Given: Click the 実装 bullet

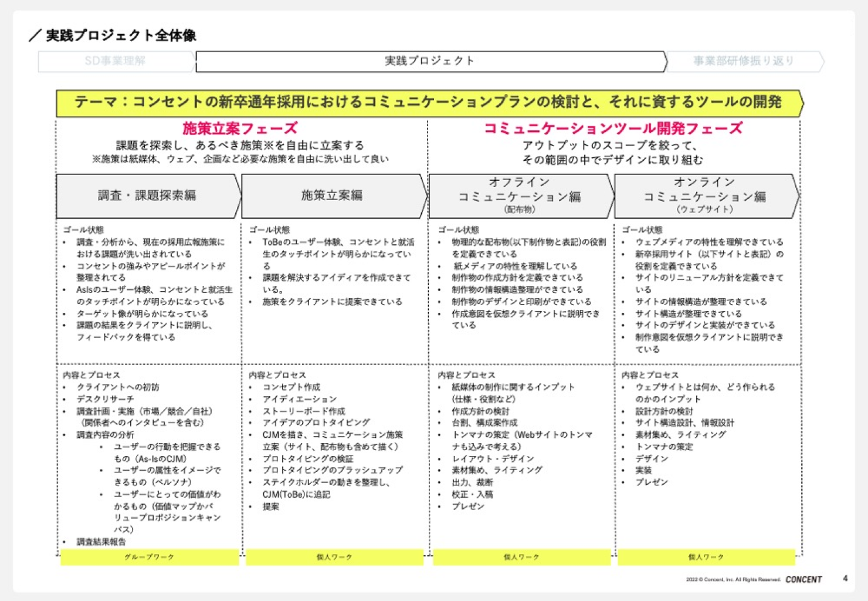Looking at the screenshot, I should click(643, 470).
